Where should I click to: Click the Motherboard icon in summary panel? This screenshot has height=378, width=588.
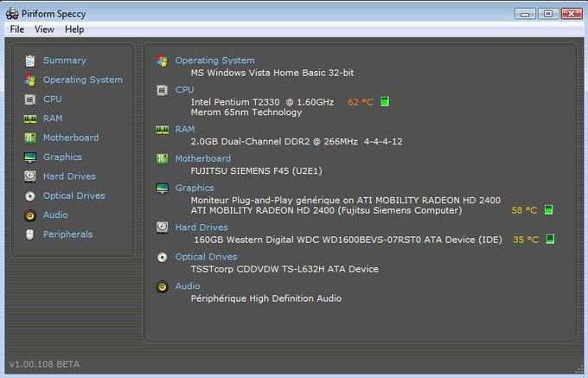[162, 159]
